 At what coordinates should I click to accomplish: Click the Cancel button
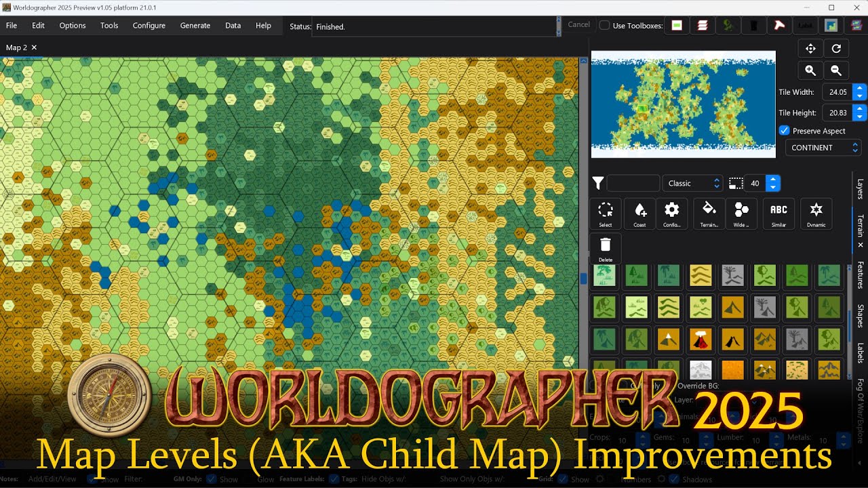pyautogui.click(x=578, y=25)
